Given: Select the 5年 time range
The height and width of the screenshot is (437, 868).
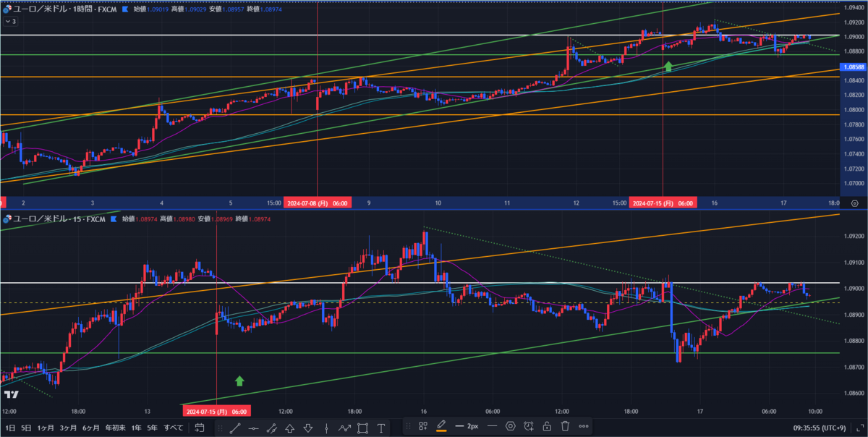Looking at the screenshot, I should coord(152,428).
